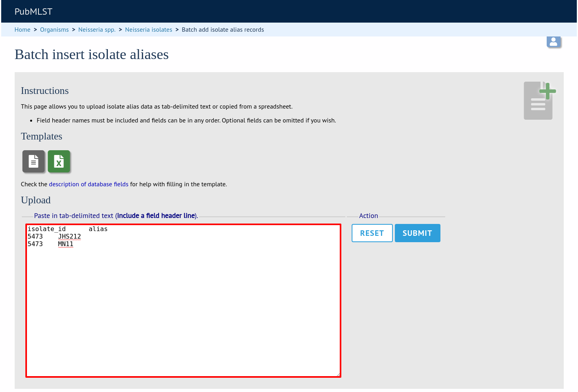This screenshot has height=392, width=578.
Task: Download the tab-delimited text template
Action: [34, 161]
